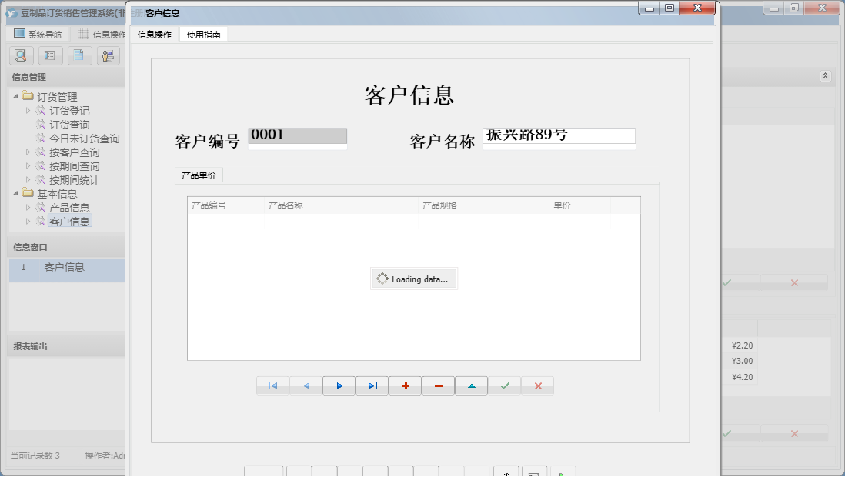Click the Loading data progress indicator
The width and height of the screenshot is (845, 504).
pos(413,279)
